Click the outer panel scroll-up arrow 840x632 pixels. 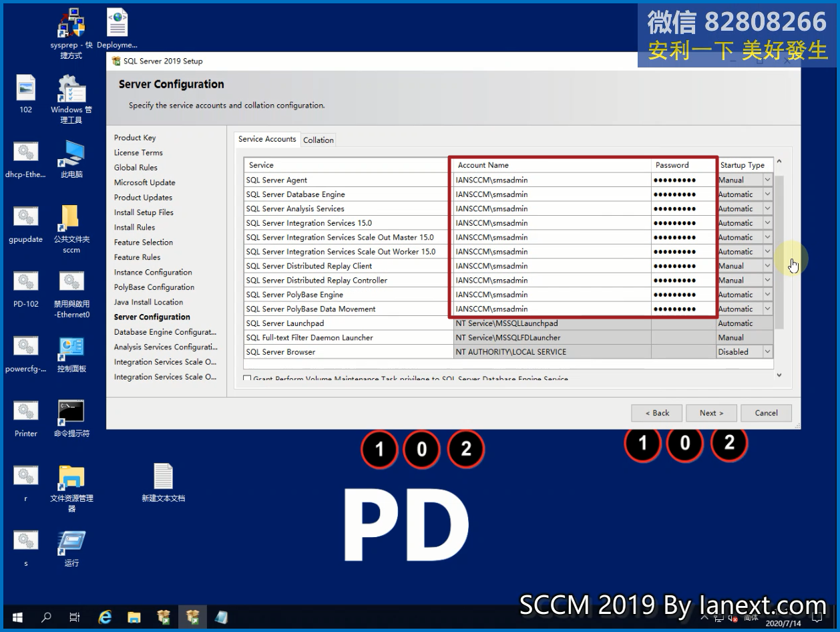click(779, 162)
